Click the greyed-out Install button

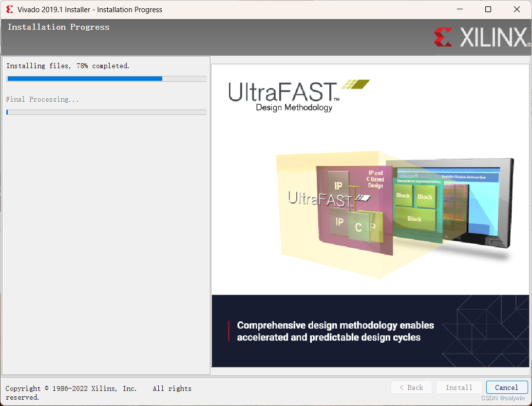[459, 388]
